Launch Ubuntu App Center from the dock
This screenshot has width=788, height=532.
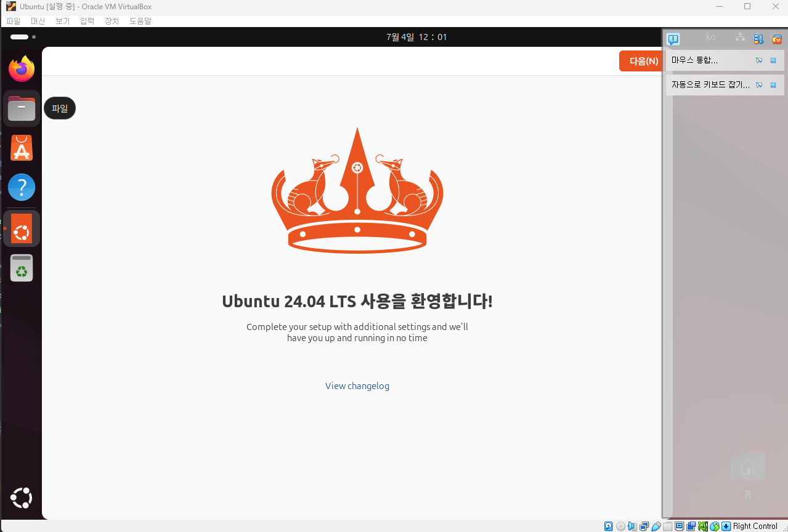[x=22, y=148]
